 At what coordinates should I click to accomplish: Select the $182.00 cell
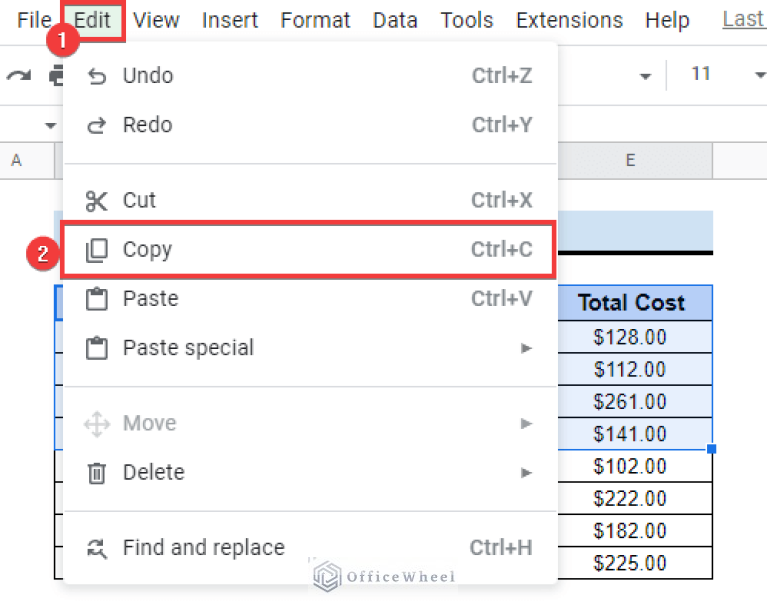[634, 531]
